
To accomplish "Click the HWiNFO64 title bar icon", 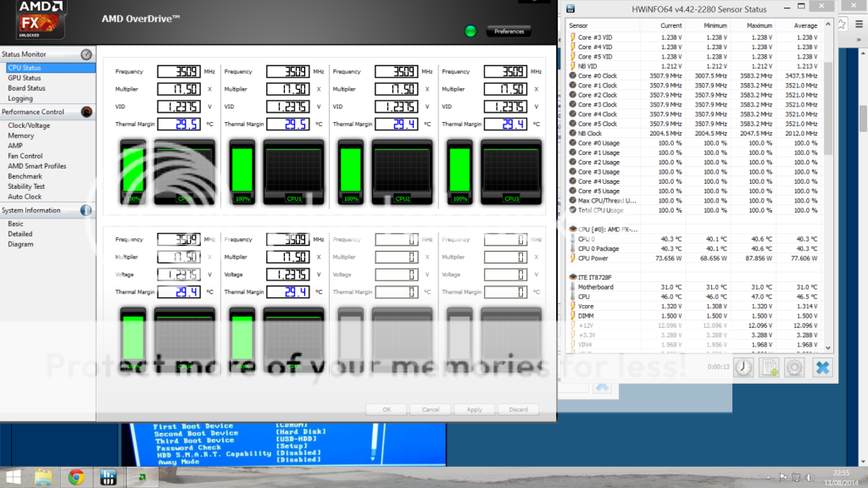I will (570, 8).
